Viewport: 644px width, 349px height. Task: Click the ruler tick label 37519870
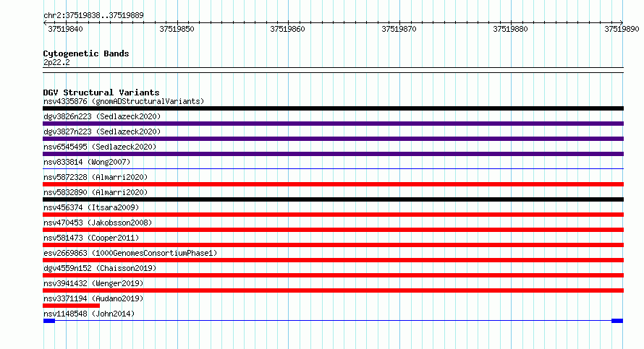pyautogui.click(x=399, y=29)
